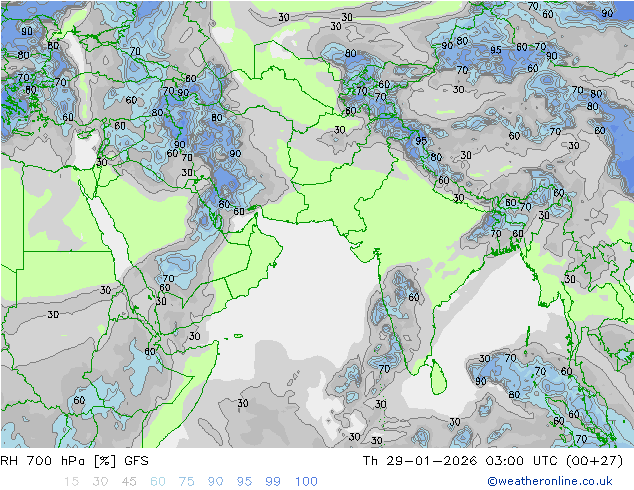Click the 45 value in the color legend

129,482
